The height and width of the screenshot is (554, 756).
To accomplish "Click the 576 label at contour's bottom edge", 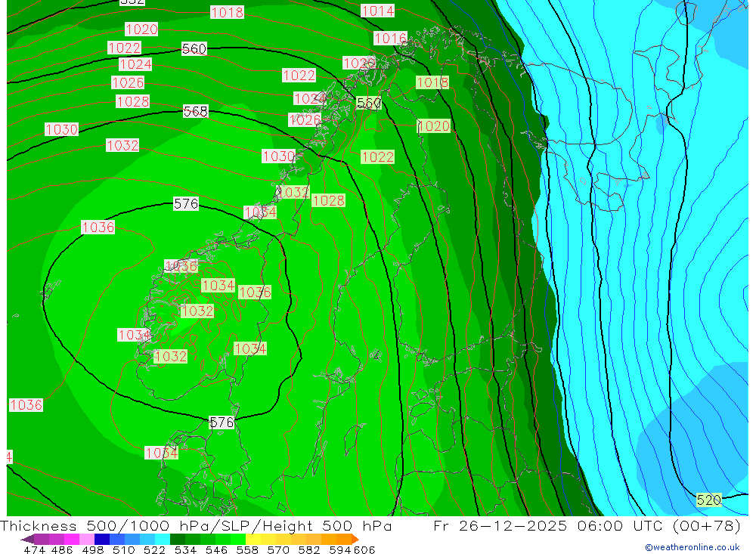I will pos(222,422).
